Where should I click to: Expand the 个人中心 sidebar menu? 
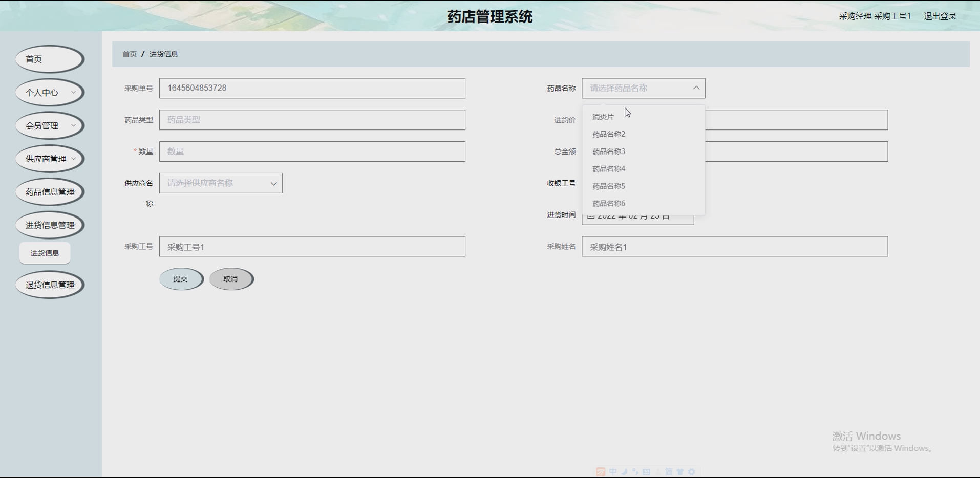[x=50, y=93]
